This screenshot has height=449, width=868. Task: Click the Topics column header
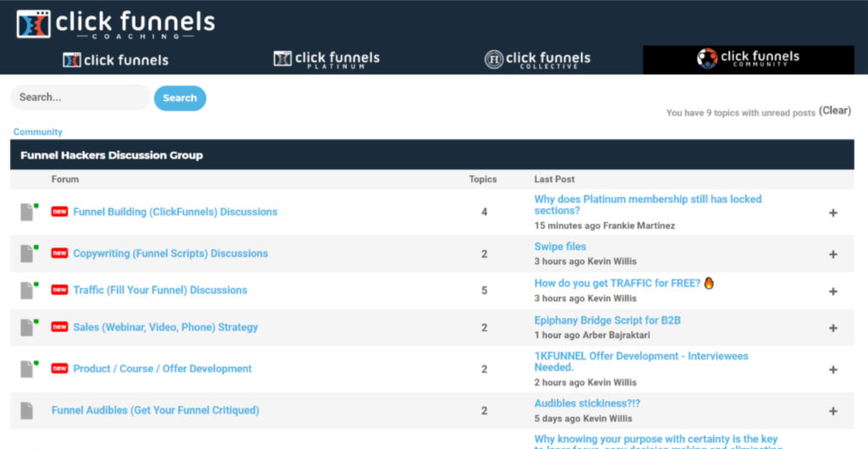point(482,179)
